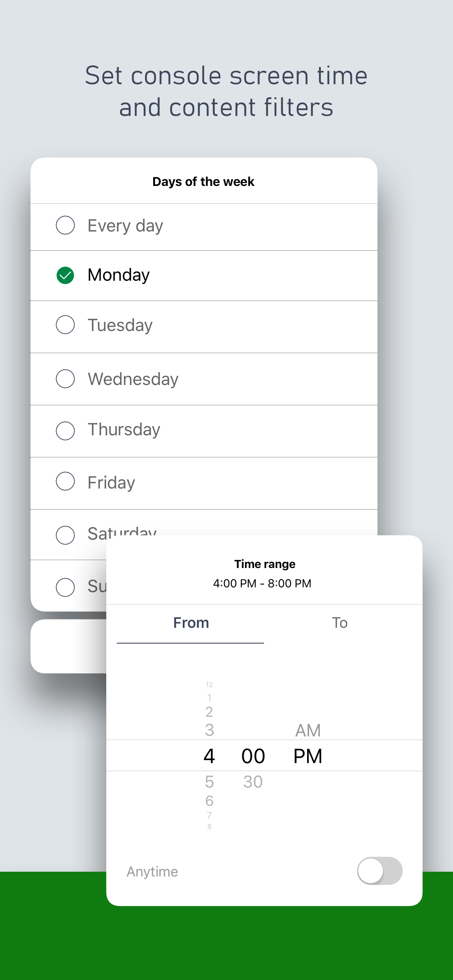The height and width of the screenshot is (980, 453).
Task: Choose Wednesday in the days list
Action: point(133,379)
